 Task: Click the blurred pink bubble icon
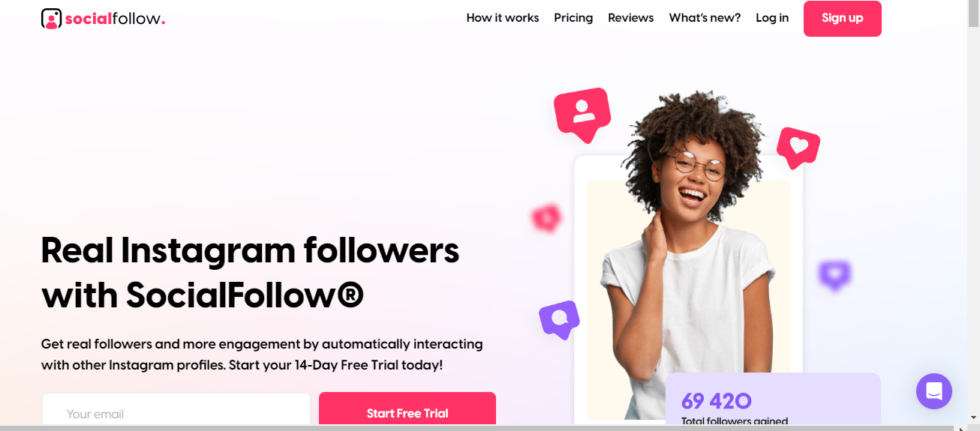tap(547, 217)
